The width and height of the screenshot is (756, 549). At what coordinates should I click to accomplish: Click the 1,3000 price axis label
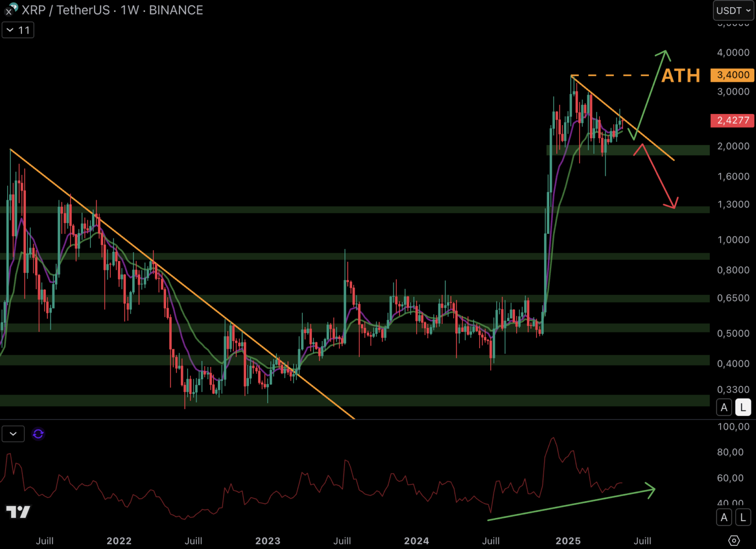733,204
